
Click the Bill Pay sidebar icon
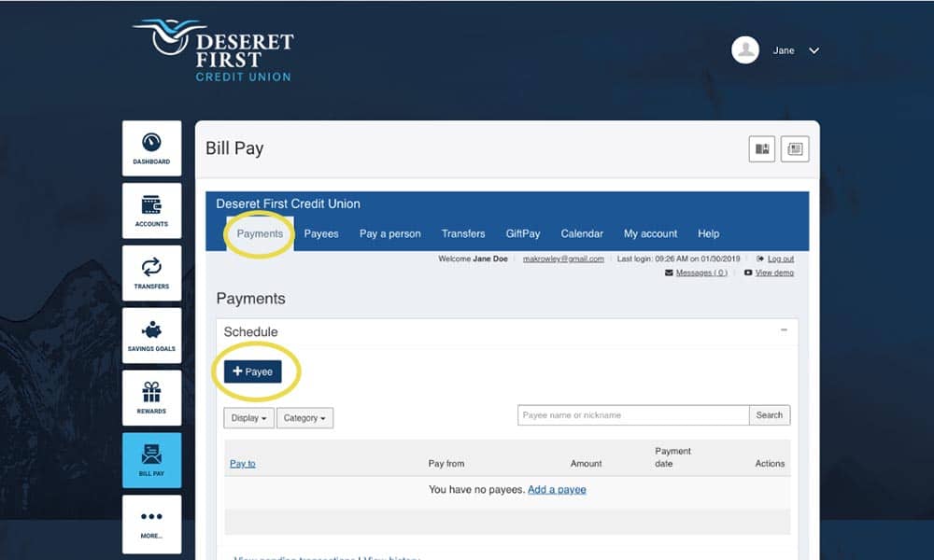(151, 460)
